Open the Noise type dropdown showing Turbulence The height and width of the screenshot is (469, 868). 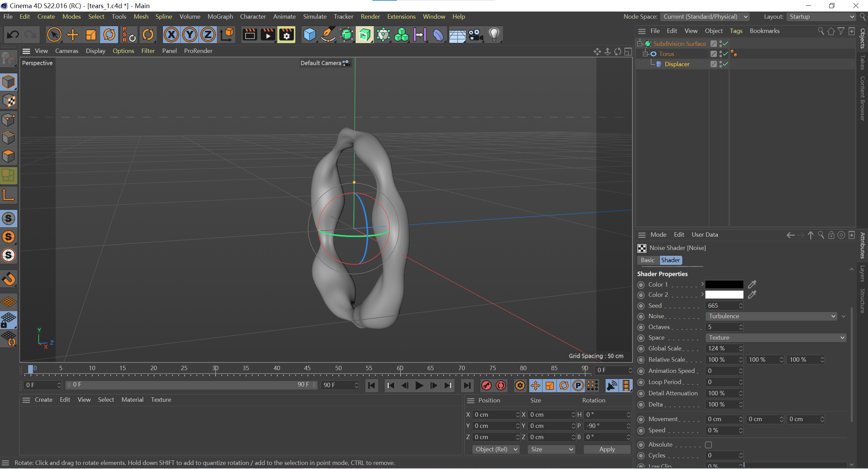click(x=771, y=316)
